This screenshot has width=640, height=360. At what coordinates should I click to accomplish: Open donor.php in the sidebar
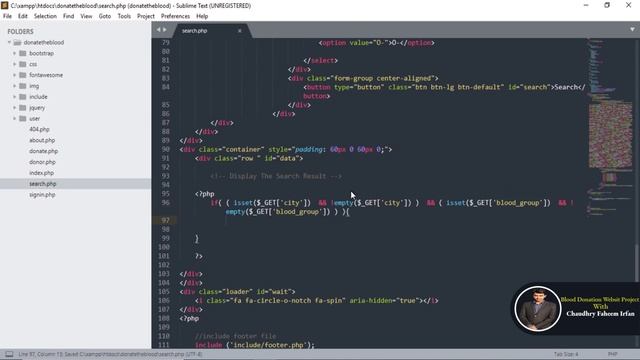click(42, 162)
